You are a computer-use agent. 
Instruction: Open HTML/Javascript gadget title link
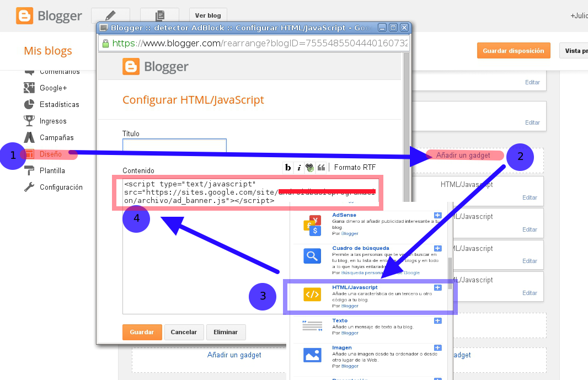pyautogui.click(x=355, y=287)
